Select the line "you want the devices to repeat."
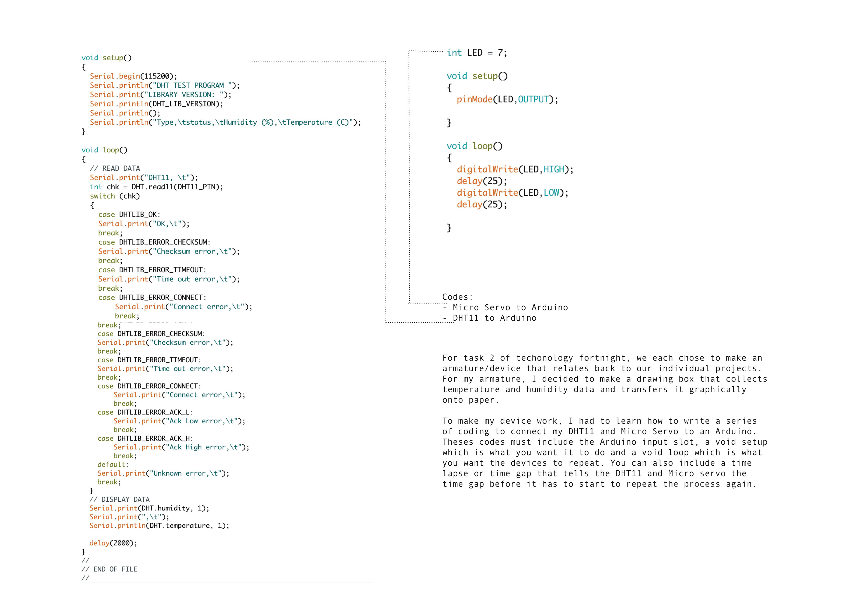The height and width of the screenshot is (614, 868). click(597, 463)
